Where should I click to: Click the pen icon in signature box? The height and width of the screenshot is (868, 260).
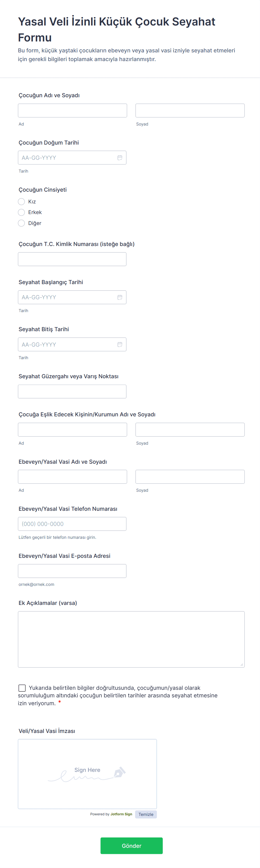[x=119, y=772]
